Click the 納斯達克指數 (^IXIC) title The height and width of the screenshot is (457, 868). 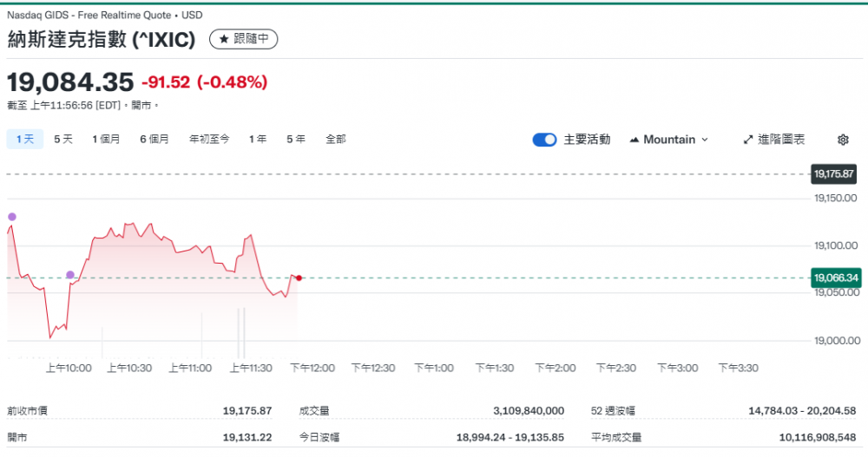[102, 39]
